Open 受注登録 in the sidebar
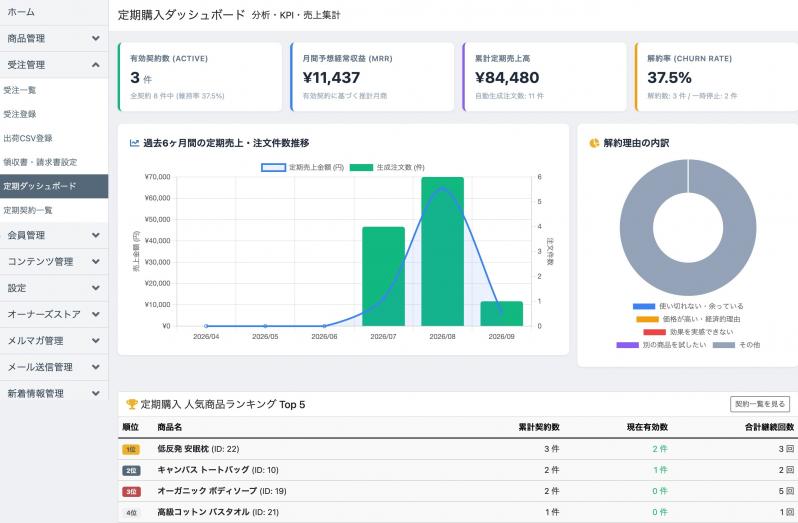Viewport: 798px width, 523px height. tap(54, 114)
